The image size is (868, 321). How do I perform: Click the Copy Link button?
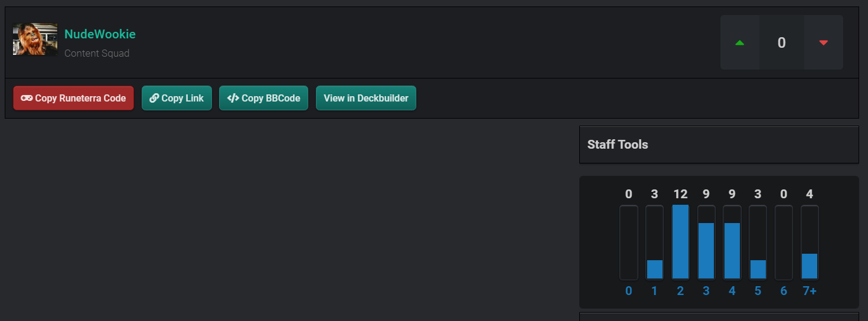(177, 98)
